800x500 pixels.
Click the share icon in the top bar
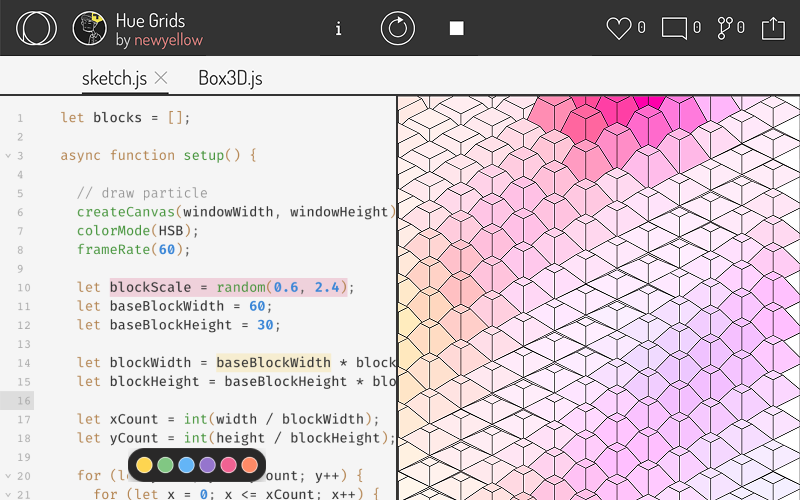(x=773, y=28)
